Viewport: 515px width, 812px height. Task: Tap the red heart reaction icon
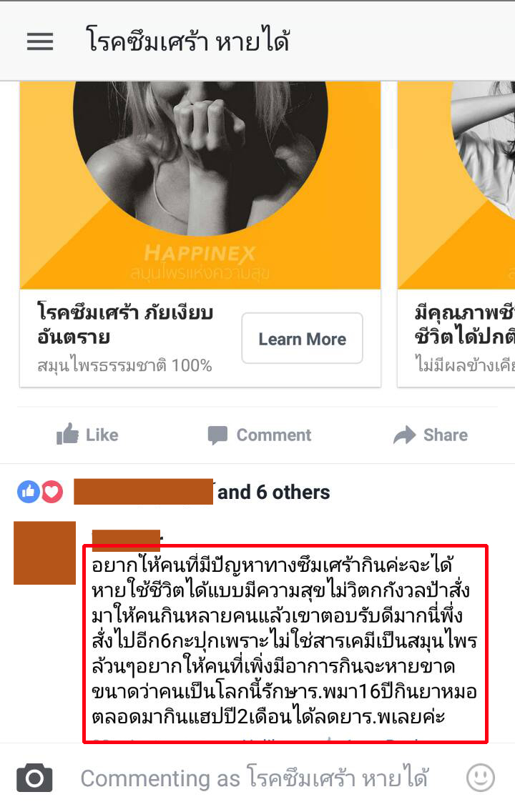(51, 492)
